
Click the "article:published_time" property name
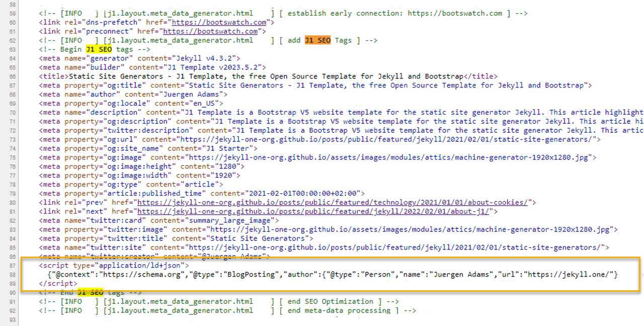(154, 193)
